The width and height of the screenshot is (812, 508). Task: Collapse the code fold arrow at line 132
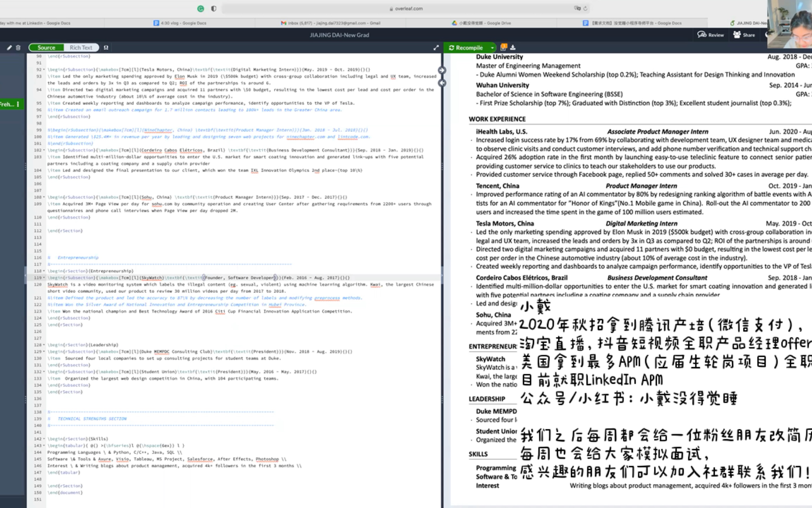44,372
